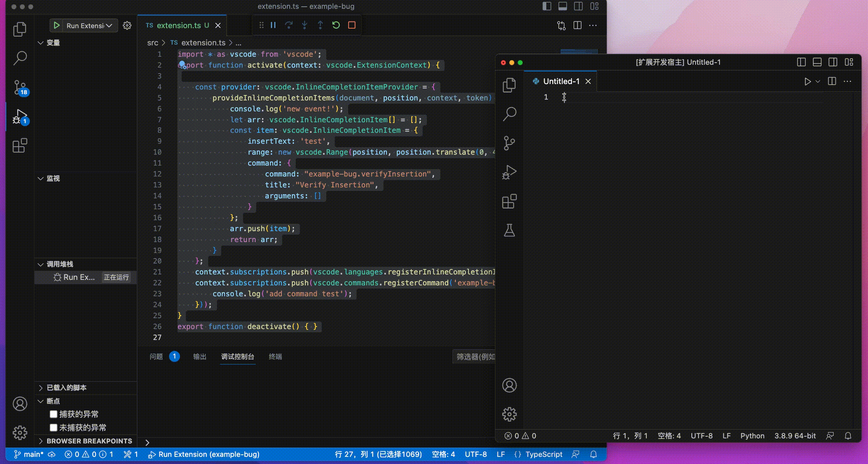Split extension.ts editor right
The image size is (868, 464).
pyautogui.click(x=577, y=26)
